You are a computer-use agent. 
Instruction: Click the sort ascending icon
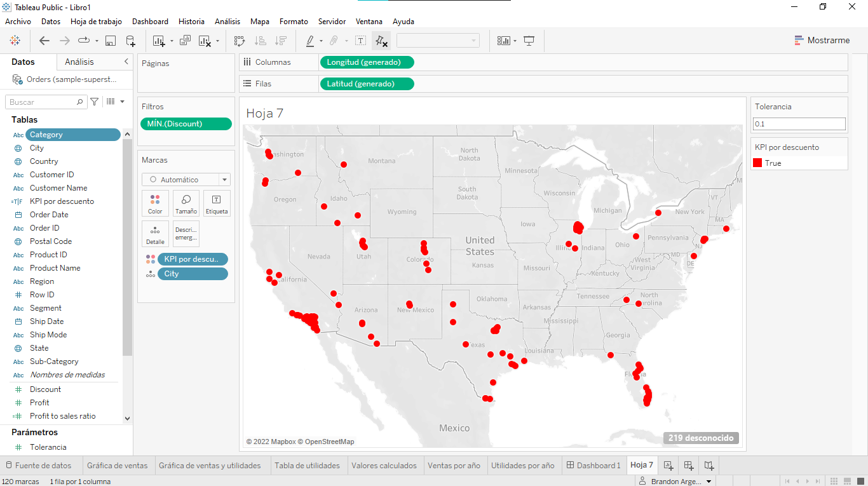(260, 41)
